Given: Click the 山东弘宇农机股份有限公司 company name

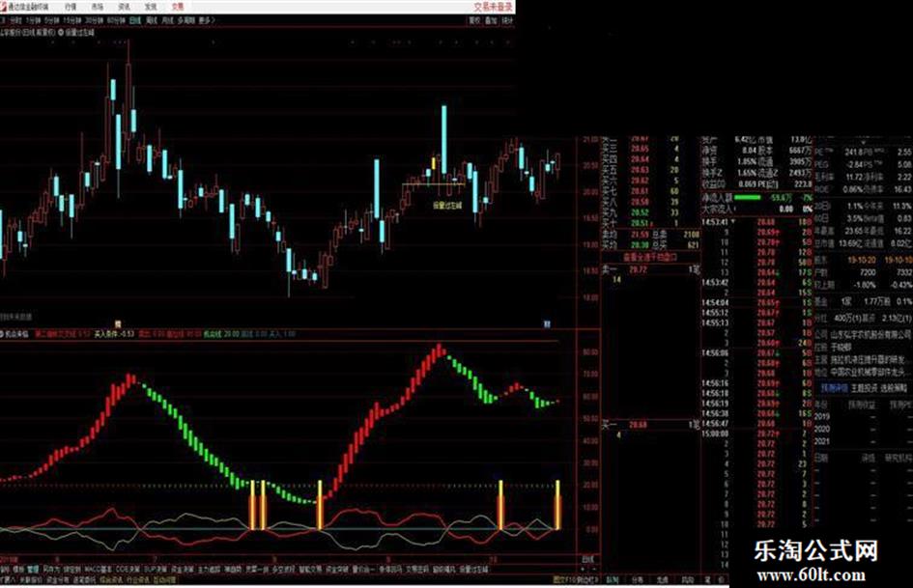Looking at the screenshot, I should click(871, 334).
